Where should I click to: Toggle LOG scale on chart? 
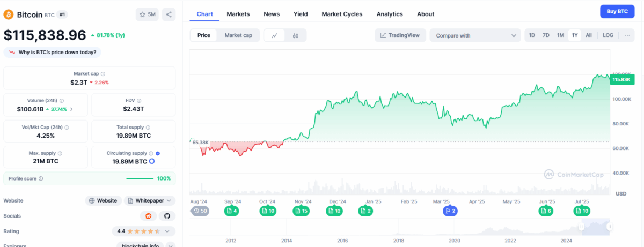[608, 35]
